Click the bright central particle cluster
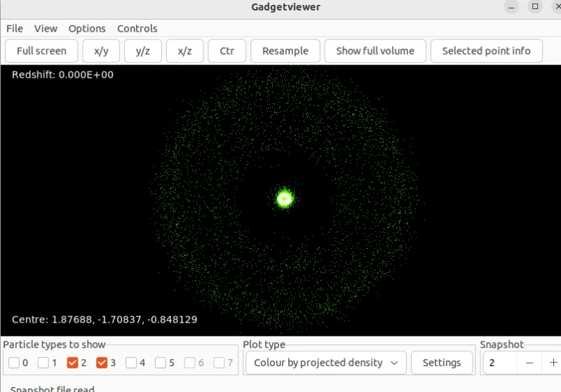This screenshot has width=561, height=392. click(285, 199)
